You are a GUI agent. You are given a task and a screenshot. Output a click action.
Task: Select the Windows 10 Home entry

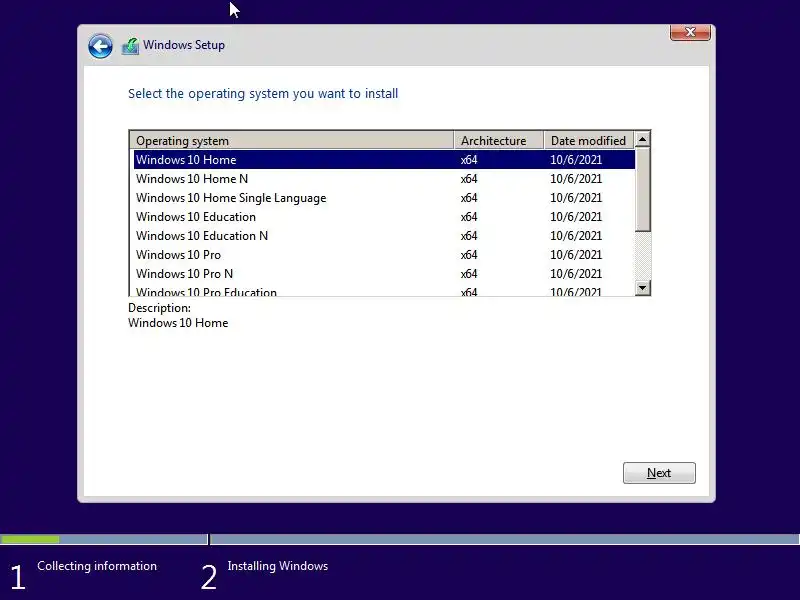coord(384,160)
